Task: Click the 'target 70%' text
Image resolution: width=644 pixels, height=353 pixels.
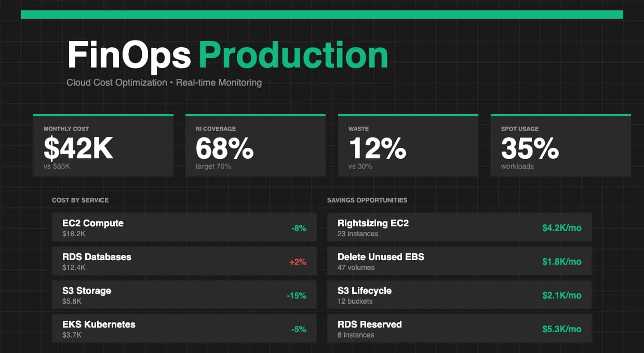Action: (x=213, y=166)
